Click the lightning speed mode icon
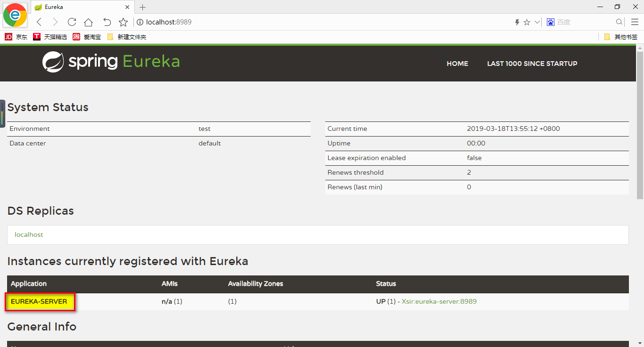 click(x=517, y=22)
